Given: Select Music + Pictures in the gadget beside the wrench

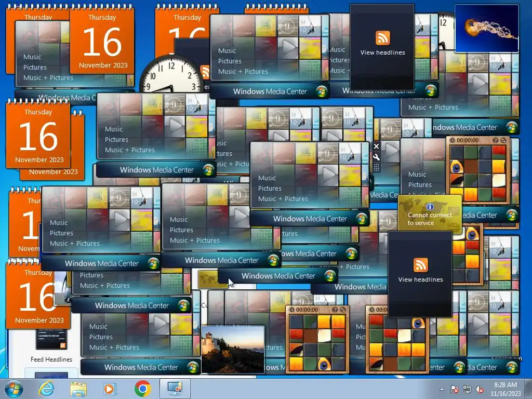Looking at the screenshot, I should point(283,199).
